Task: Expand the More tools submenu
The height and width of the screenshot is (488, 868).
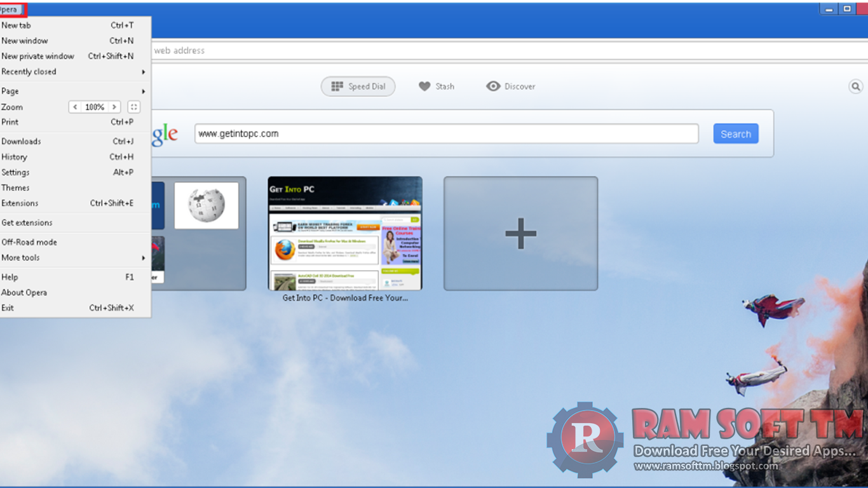Action: coord(75,257)
